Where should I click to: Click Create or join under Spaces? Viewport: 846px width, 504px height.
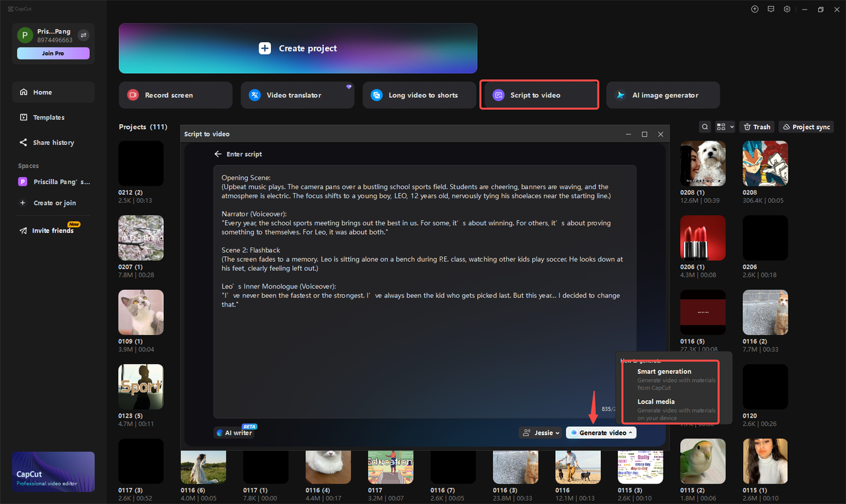point(54,203)
